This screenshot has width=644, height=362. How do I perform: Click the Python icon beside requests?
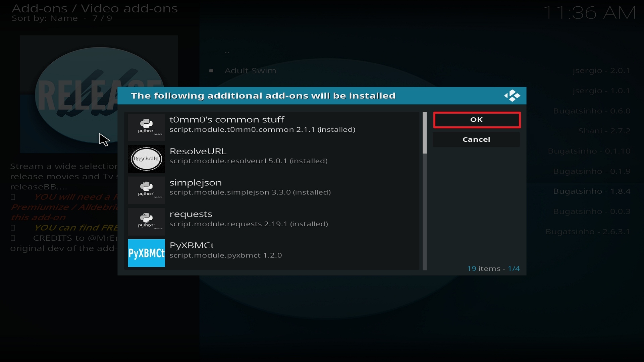[x=146, y=222]
